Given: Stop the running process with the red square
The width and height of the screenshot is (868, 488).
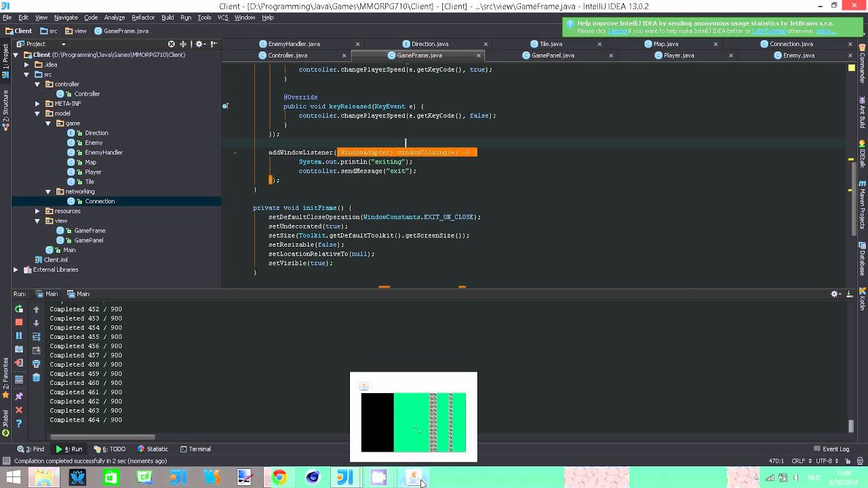Looking at the screenshot, I should [x=19, y=323].
